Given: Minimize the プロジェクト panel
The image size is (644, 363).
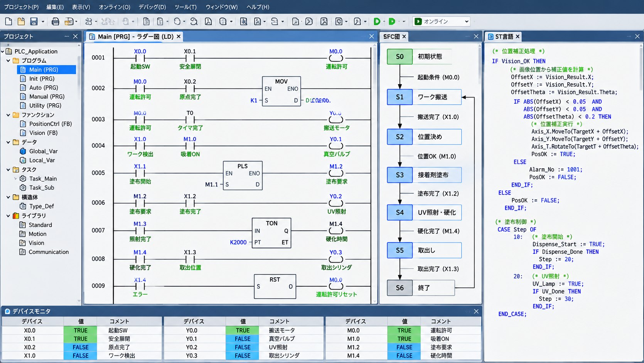Looking at the screenshot, I should [x=67, y=36].
